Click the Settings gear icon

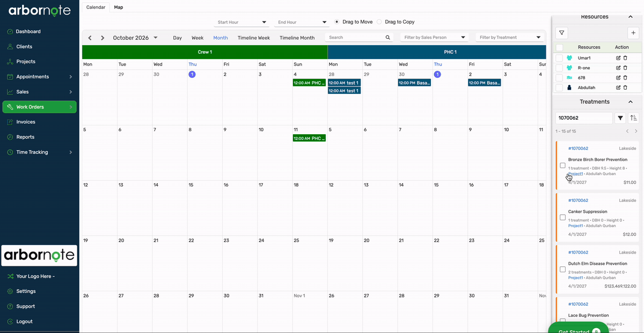(x=10, y=291)
